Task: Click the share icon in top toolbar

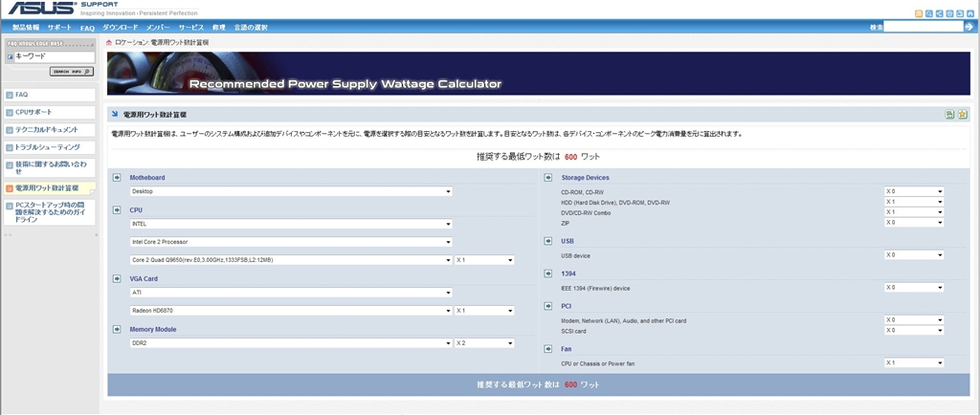Action: 940,13
